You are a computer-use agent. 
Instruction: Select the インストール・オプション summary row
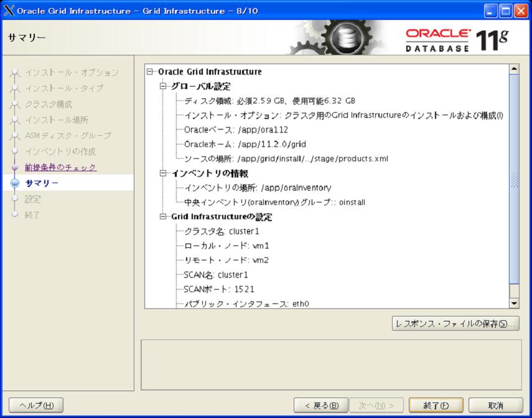343,115
